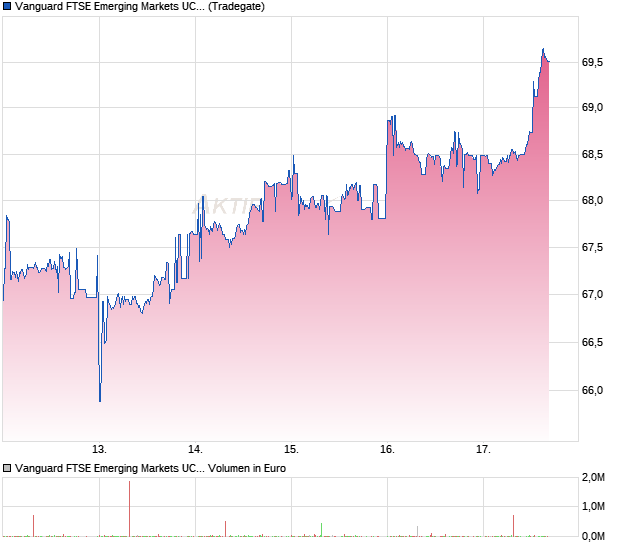Click the price peak above 69,5
Viewport: 620px width, 546px height.
click(543, 49)
